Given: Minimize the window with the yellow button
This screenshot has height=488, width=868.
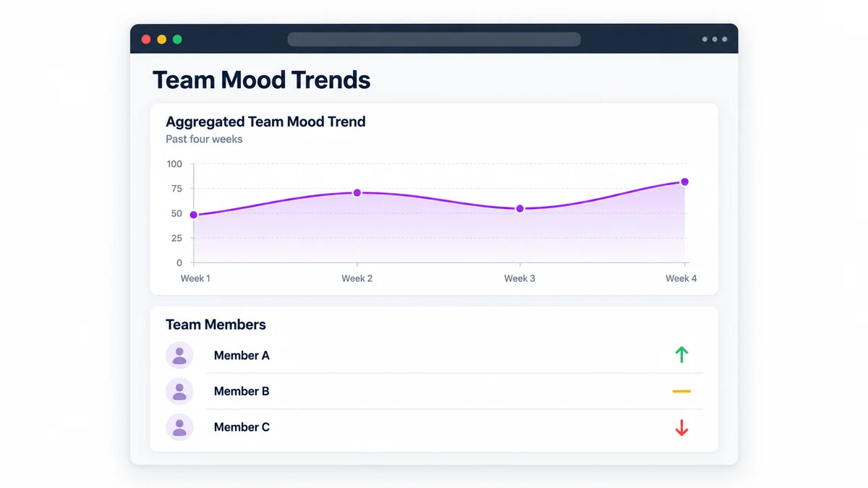Looking at the screenshot, I should coord(162,39).
